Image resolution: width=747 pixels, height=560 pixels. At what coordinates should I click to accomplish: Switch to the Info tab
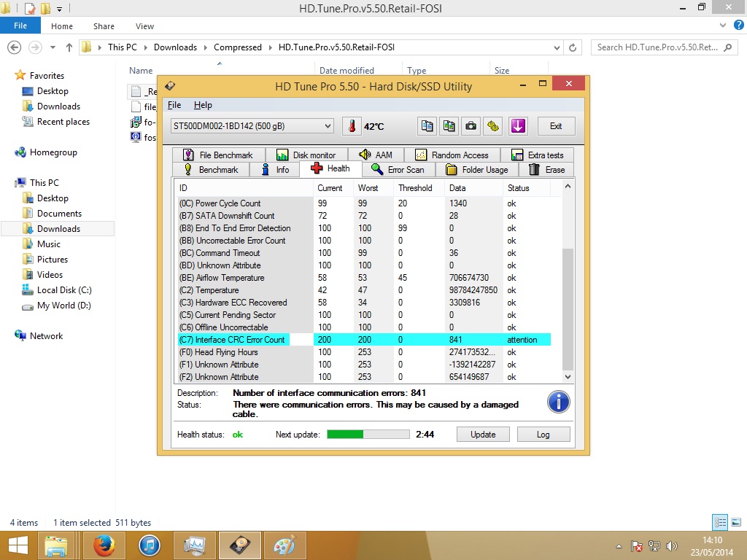coord(274,169)
